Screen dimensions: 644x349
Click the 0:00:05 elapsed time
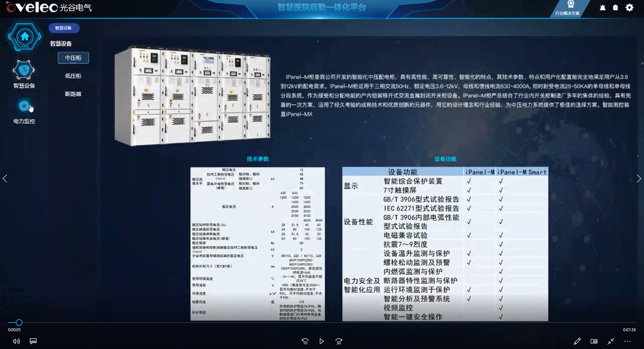(x=14, y=330)
